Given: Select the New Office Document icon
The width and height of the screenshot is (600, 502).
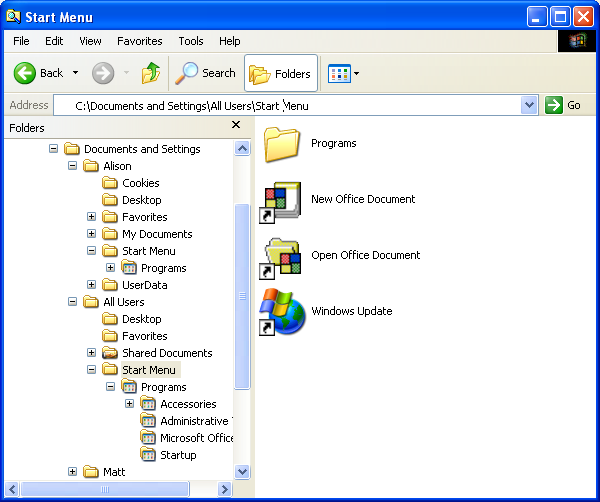Looking at the screenshot, I should point(281,200).
